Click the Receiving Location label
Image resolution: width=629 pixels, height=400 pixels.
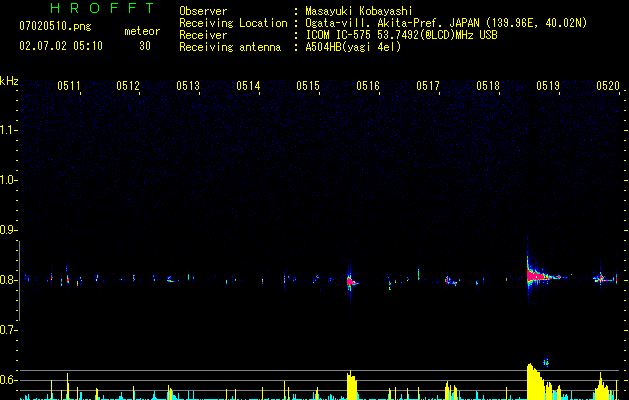coord(233,23)
